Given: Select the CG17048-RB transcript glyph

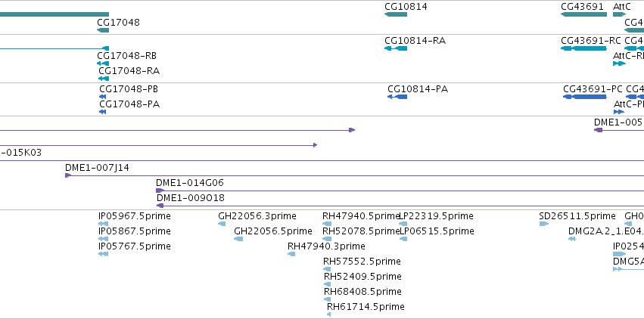Looking at the screenshot, I should click(x=103, y=63).
